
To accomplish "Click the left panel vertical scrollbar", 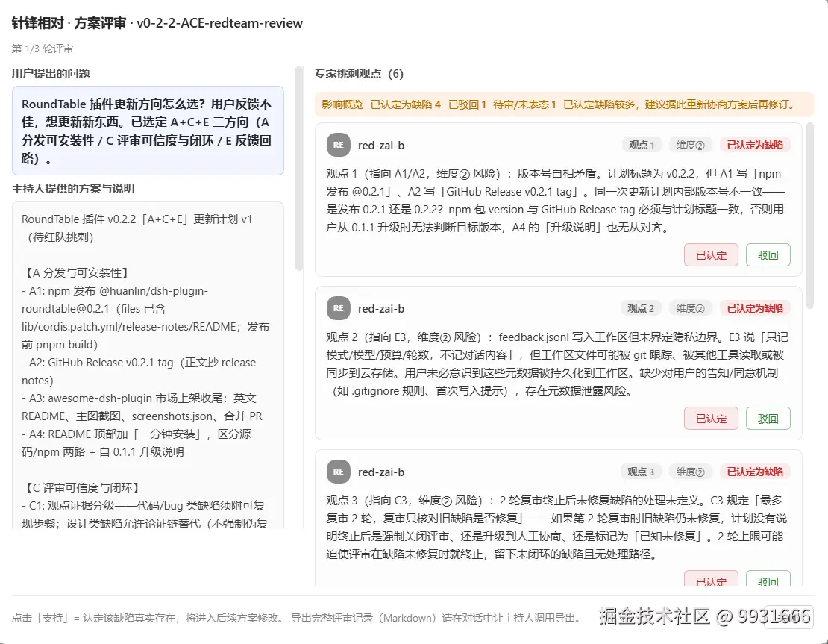I will coord(299,168).
